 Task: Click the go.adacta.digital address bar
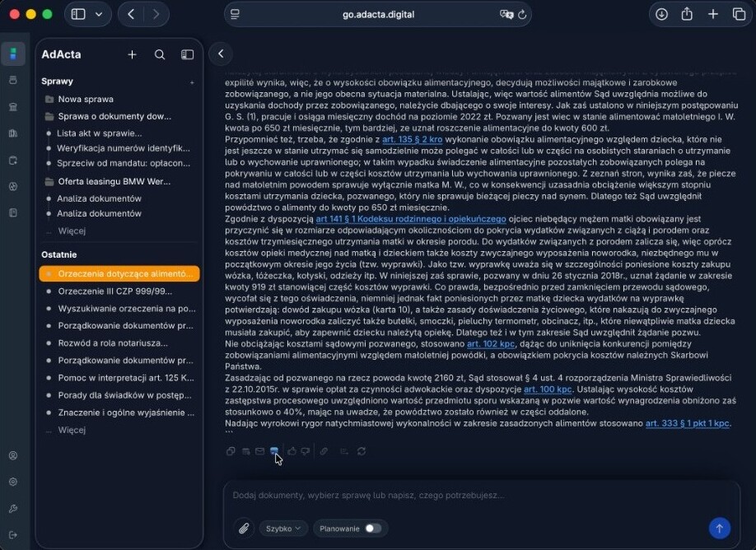pyautogui.click(x=378, y=15)
